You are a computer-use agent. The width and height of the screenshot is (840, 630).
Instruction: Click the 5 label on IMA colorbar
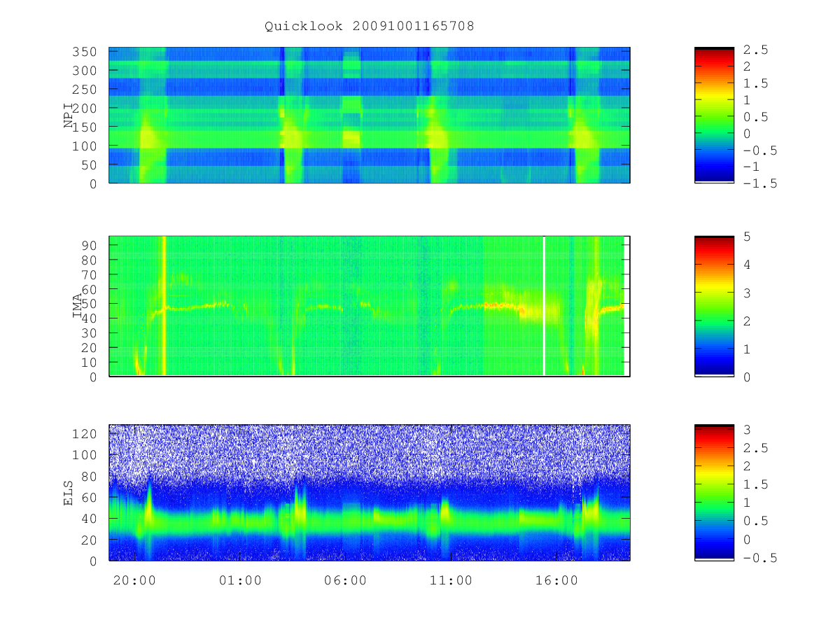click(747, 237)
